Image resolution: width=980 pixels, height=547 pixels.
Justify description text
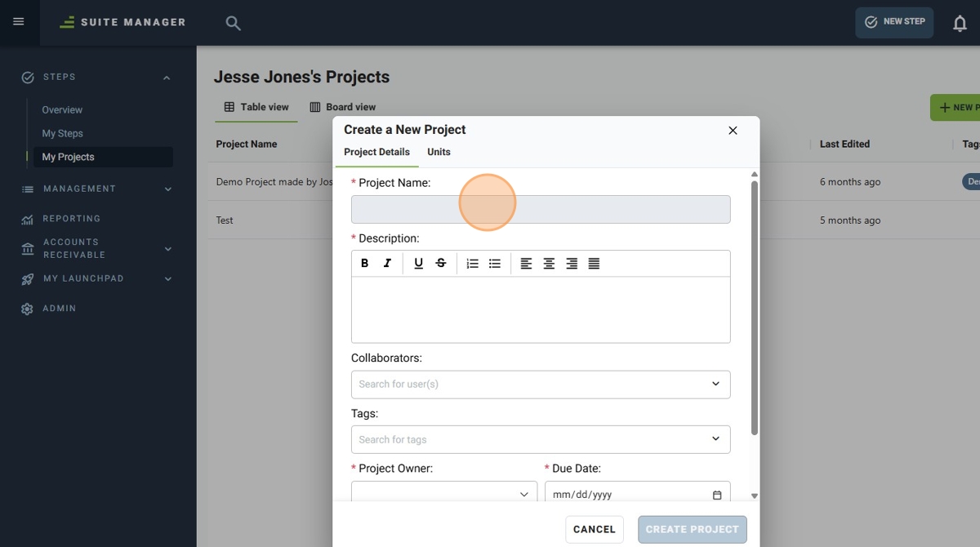click(595, 264)
